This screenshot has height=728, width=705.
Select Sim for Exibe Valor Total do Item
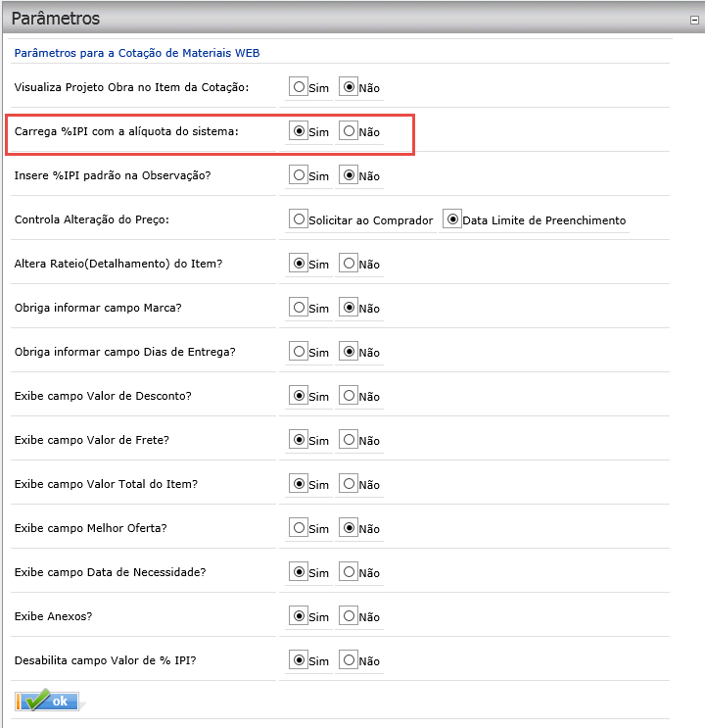pyautogui.click(x=299, y=484)
